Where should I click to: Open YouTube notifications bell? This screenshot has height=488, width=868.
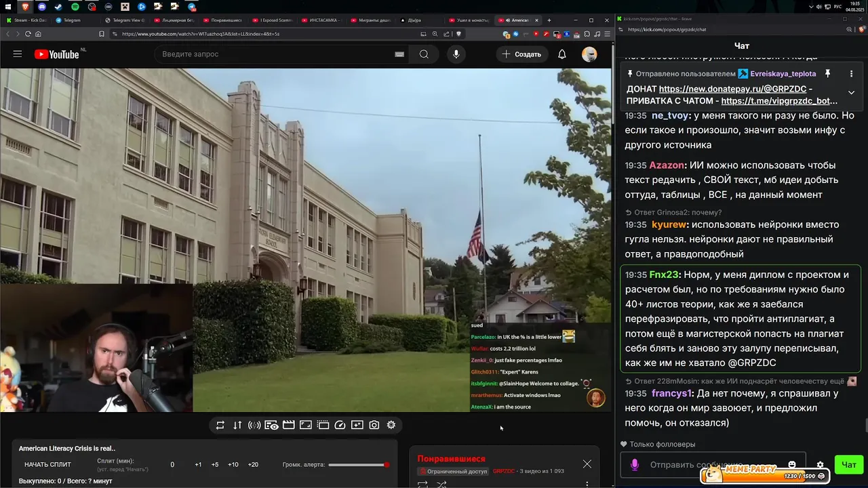pyautogui.click(x=562, y=54)
